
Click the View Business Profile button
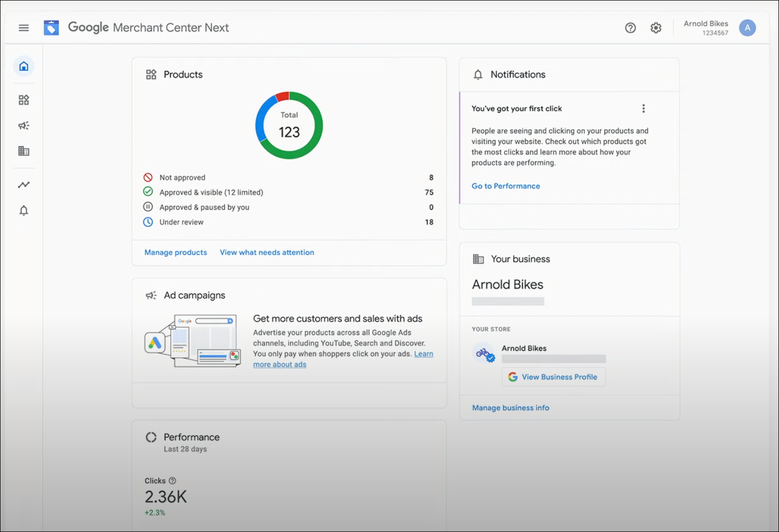point(554,377)
